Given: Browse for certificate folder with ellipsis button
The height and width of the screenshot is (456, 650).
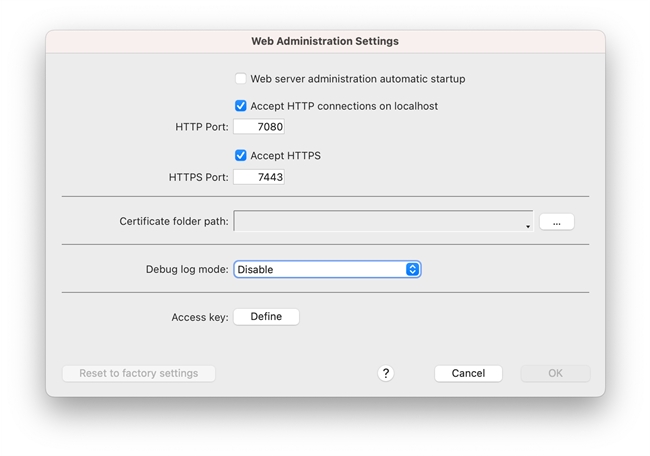Looking at the screenshot, I should click(x=556, y=222).
